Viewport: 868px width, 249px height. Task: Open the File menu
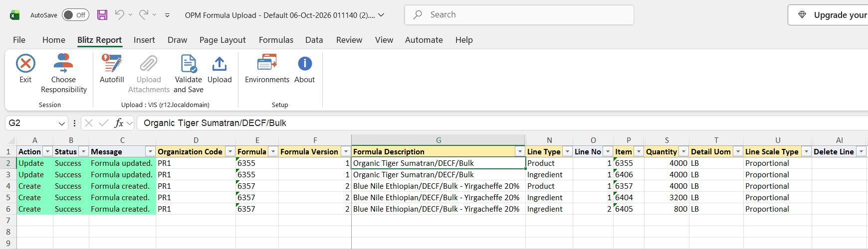[19, 40]
